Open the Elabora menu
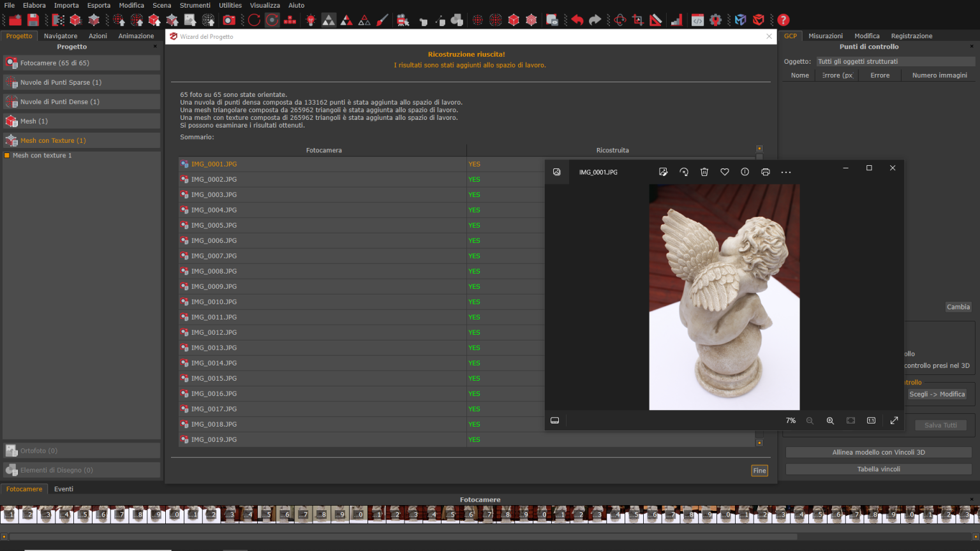 [34, 5]
